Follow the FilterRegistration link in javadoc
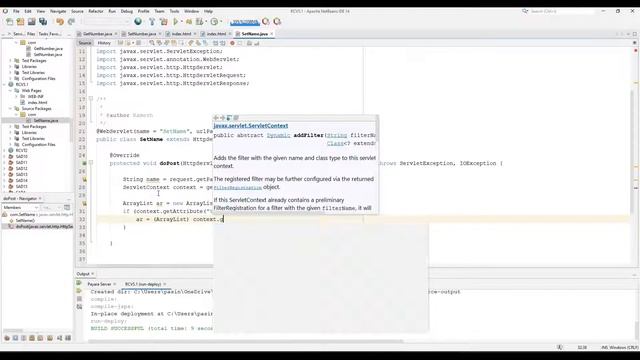The height and width of the screenshot is (360, 640). 238,188
